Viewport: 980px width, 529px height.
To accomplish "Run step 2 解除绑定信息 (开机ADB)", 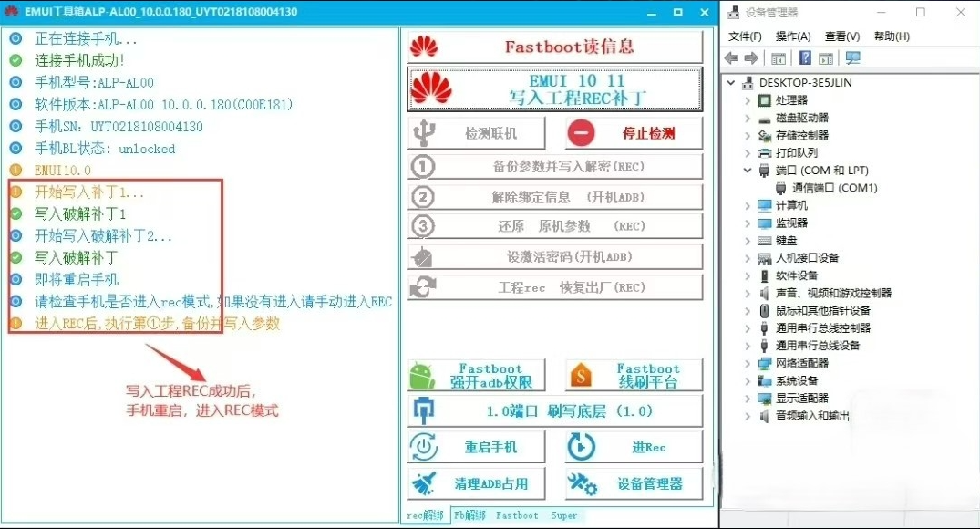I will 555,197.
